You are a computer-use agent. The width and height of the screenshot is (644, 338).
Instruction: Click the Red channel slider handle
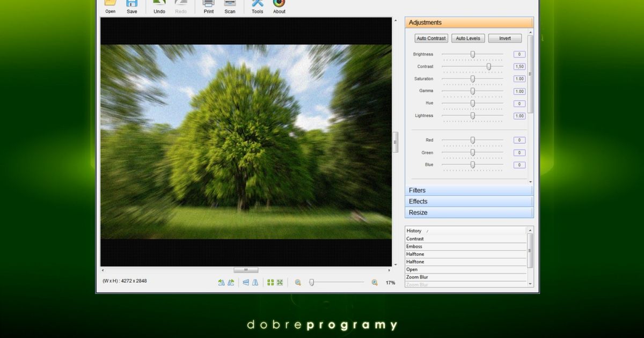[x=473, y=140]
